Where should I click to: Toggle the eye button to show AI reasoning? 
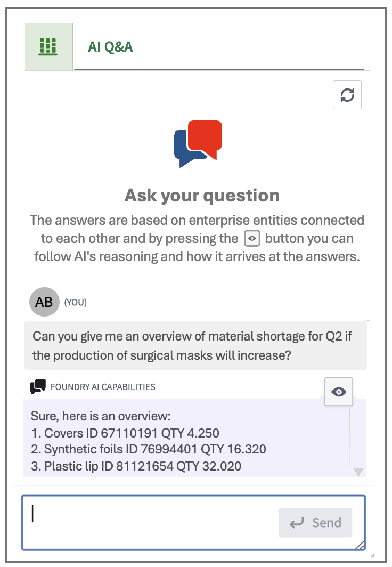pos(338,392)
